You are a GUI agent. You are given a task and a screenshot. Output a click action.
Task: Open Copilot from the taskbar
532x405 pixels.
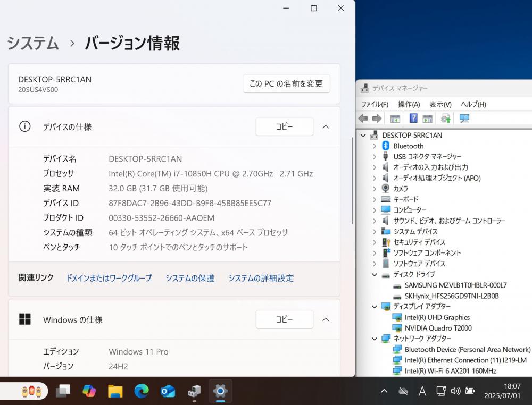89,391
